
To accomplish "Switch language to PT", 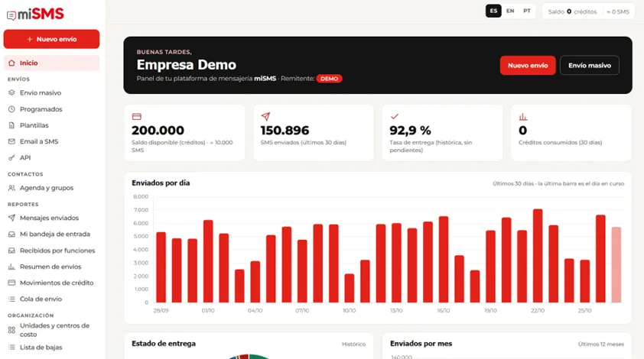I will click(527, 11).
